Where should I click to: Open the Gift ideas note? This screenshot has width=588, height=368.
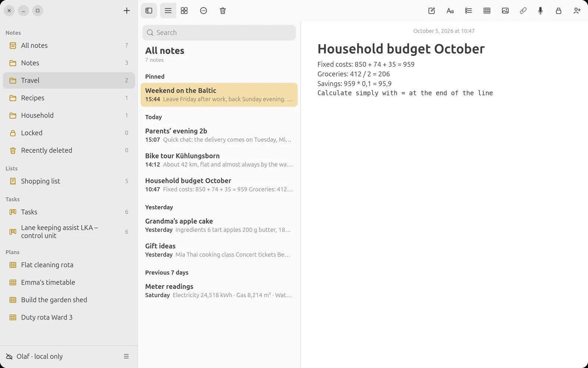click(219, 250)
